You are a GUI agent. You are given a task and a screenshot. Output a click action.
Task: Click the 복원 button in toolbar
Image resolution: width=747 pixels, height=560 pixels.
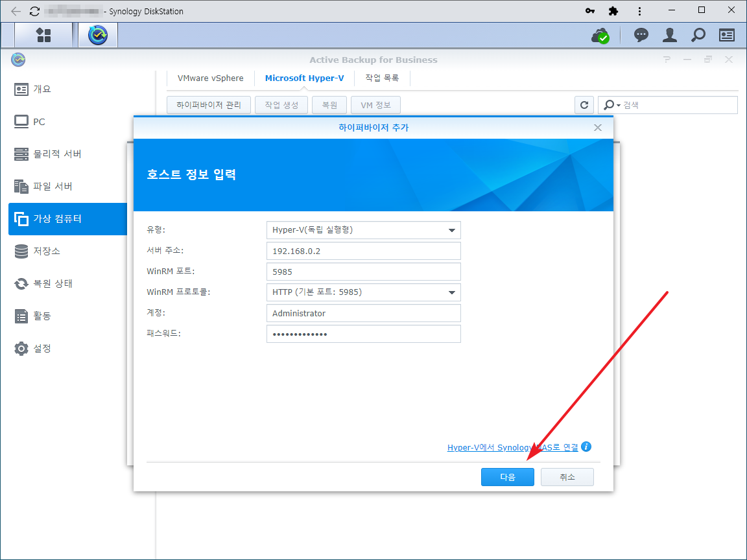click(329, 105)
